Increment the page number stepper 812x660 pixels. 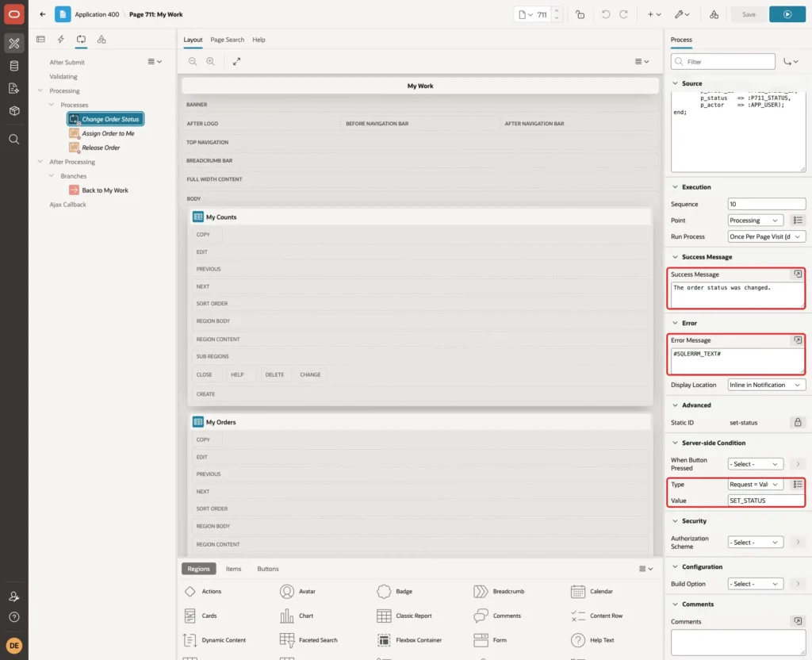coord(557,11)
